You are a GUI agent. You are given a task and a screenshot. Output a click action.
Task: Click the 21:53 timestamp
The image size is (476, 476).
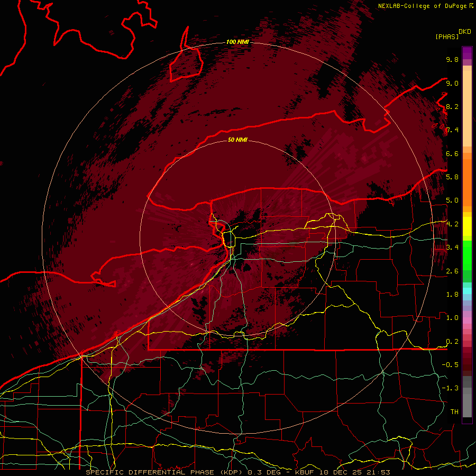[x=379, y=472]
